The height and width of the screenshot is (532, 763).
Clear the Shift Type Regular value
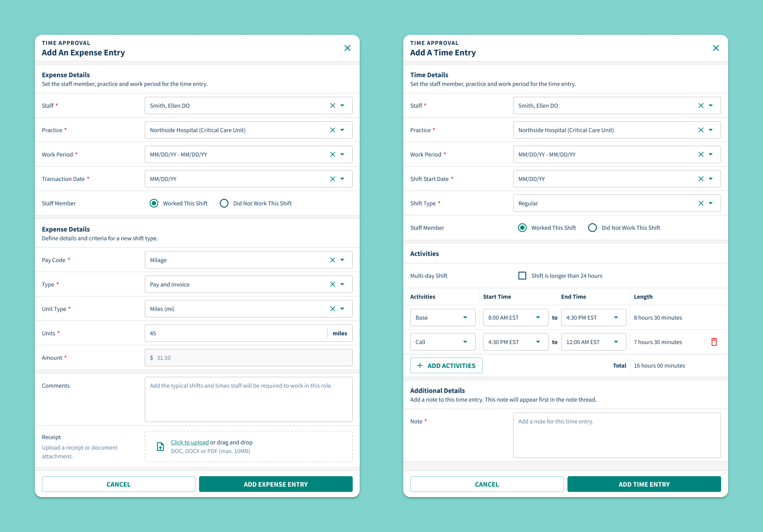701,203
